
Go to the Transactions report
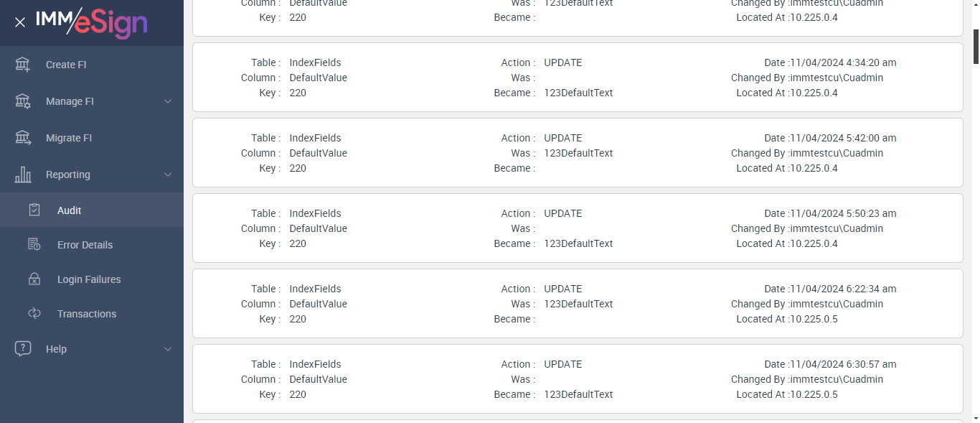coord(87,314)
